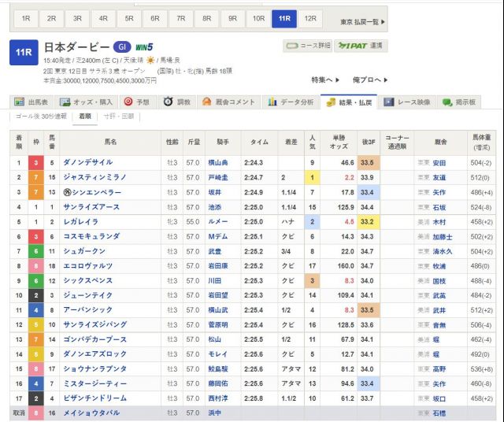This screenshot has height=422, width=504.
Task: Follow the 特集へ arrow link
Action: 325,80
